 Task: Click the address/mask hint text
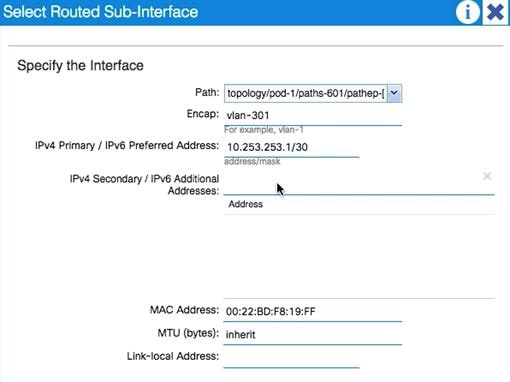click(x=252, y=162)
